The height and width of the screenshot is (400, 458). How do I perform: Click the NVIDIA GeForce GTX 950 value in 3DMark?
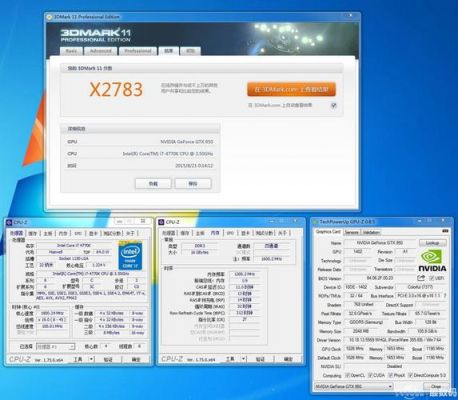[x=187, y=142]
